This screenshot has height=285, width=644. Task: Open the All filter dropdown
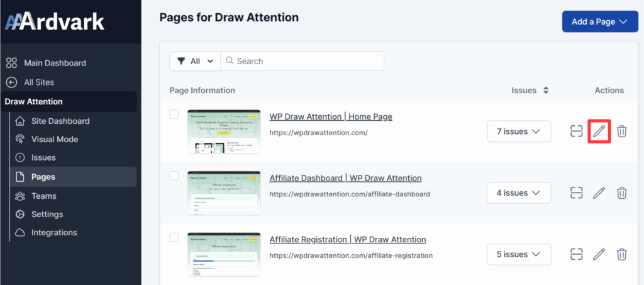click(x=195, y=61)
